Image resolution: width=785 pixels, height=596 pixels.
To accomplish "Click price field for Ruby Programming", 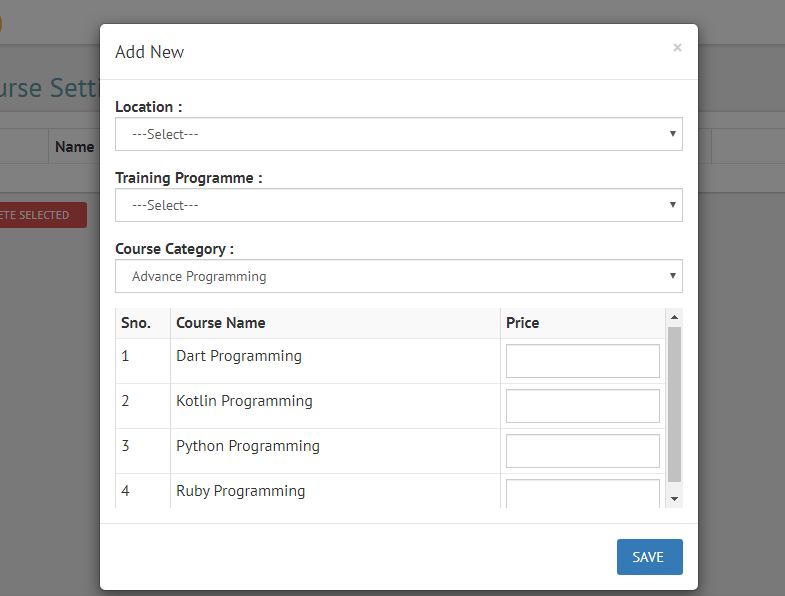I will [x=582, y=494].
